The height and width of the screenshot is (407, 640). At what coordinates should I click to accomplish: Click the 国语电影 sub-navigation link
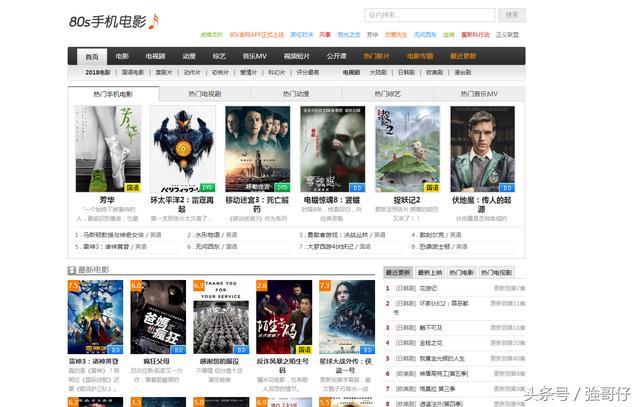pos(133,72)
